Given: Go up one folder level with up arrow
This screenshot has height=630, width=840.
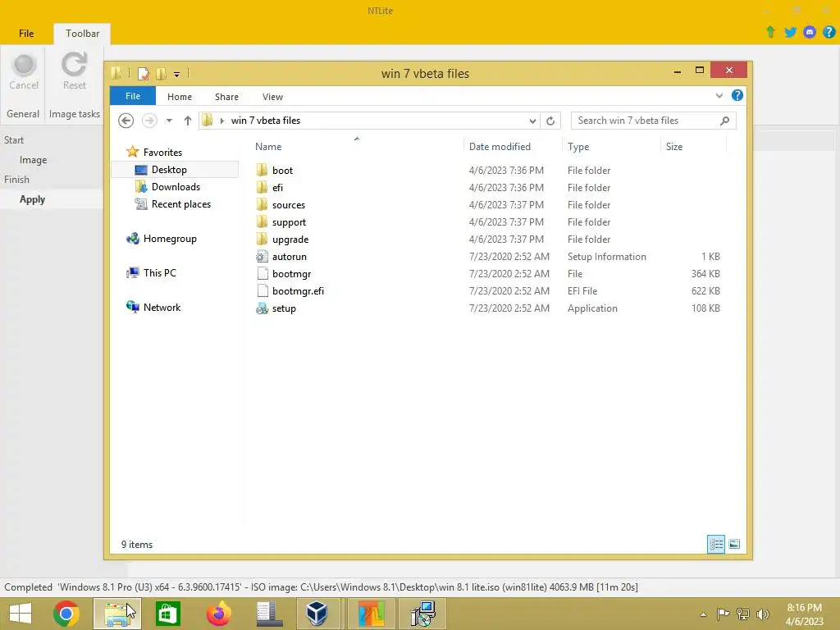Looking at the screenshot, I should 188,121.
